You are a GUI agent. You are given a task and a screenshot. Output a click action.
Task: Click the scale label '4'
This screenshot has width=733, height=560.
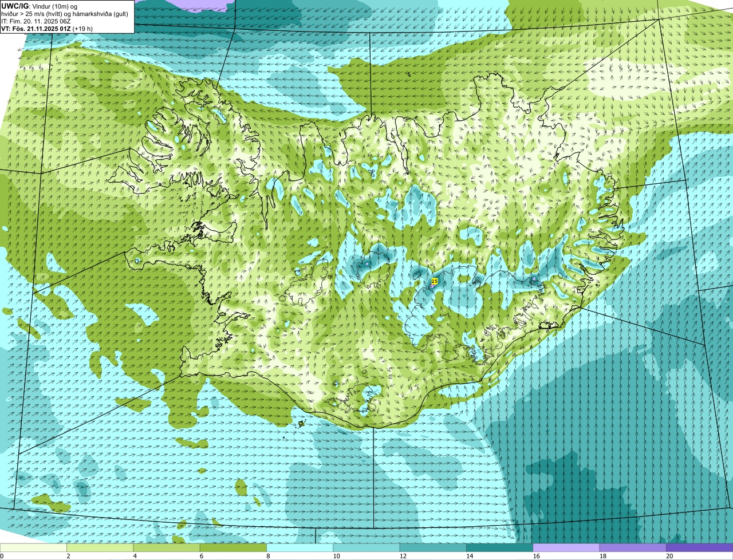point(135,556)
